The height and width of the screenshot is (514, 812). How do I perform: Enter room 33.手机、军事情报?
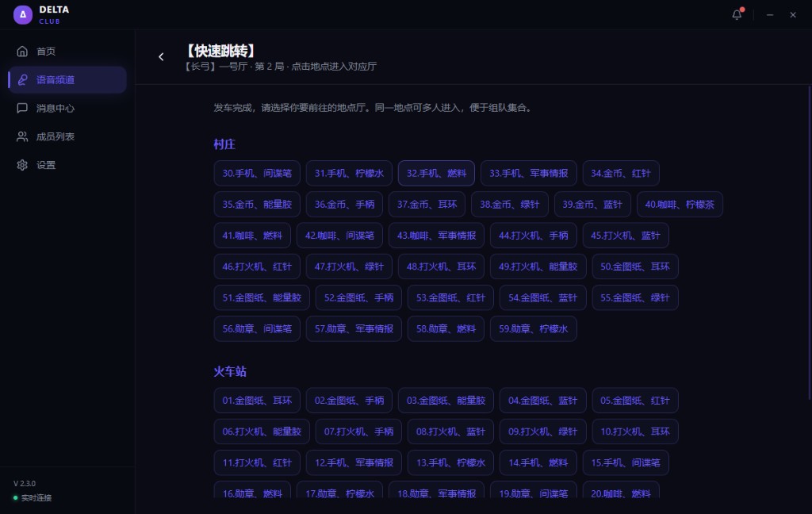click(x=529, y=173)
